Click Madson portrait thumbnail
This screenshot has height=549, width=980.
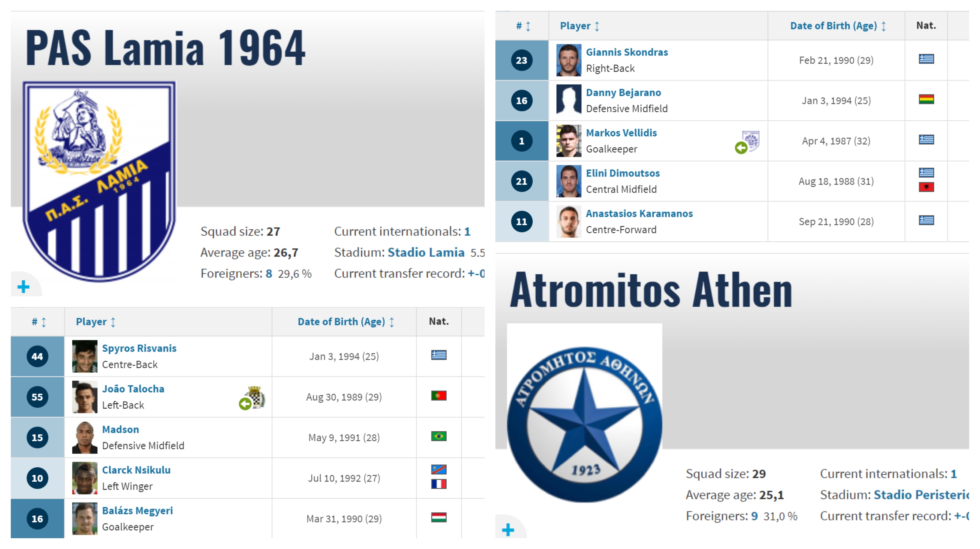click(85, 437)
